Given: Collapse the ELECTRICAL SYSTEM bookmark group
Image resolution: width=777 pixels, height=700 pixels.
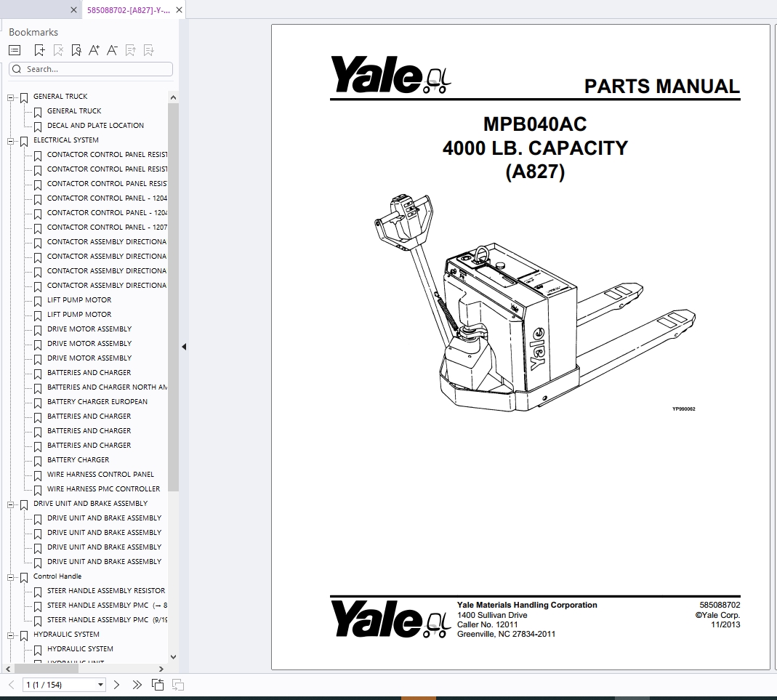Looking at the screenshot, I should coord(10,141).
